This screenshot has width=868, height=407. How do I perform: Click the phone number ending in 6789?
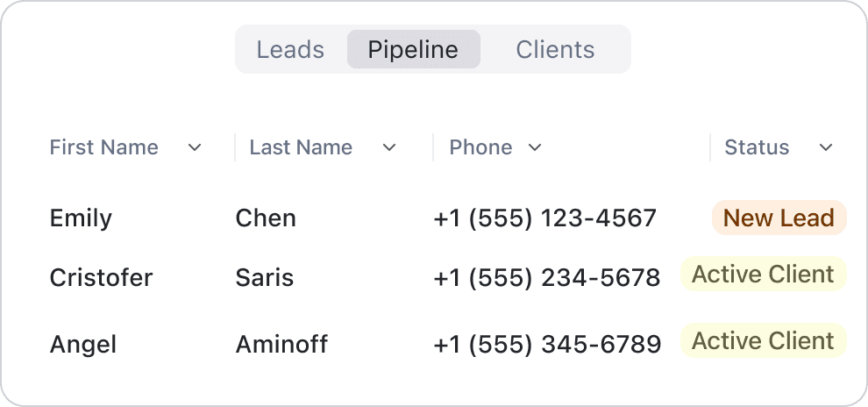pos(547,345)
